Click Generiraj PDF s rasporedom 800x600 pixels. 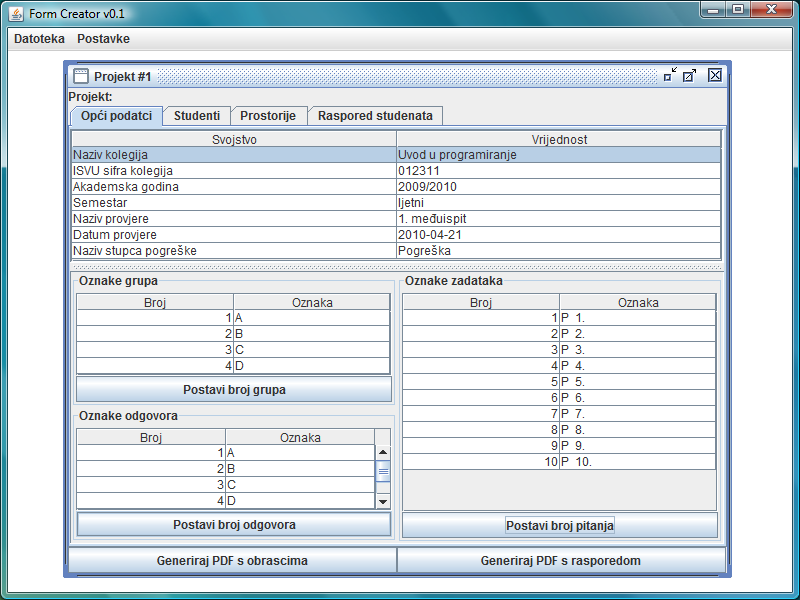pos(560,561)
